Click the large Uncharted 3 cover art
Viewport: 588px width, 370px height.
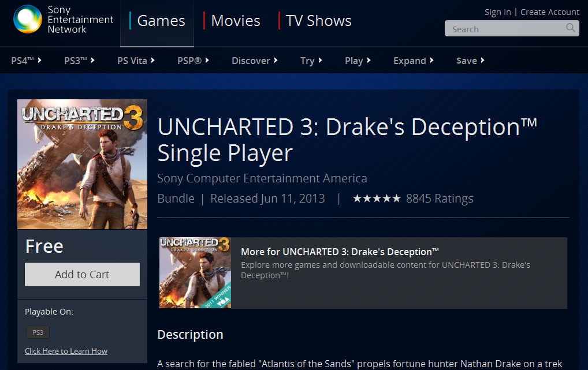click(82, 164)
